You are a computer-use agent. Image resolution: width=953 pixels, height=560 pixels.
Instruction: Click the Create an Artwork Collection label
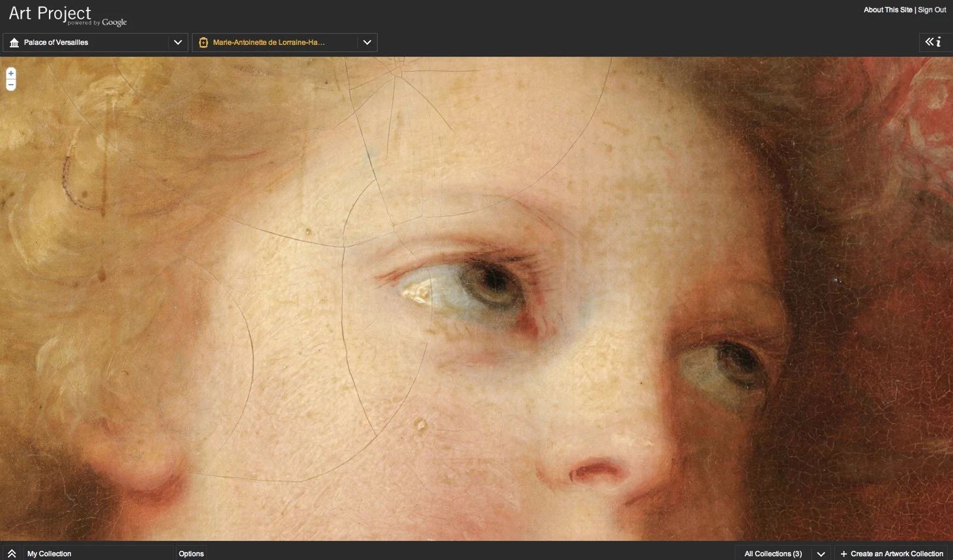(896, 553)
